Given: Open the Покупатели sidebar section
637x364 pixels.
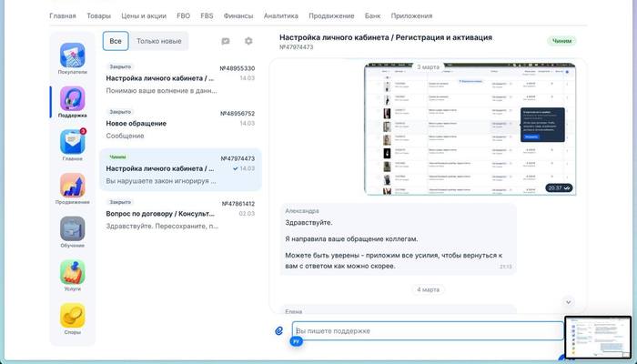Looking at the screenshot, I should (72, 56).
